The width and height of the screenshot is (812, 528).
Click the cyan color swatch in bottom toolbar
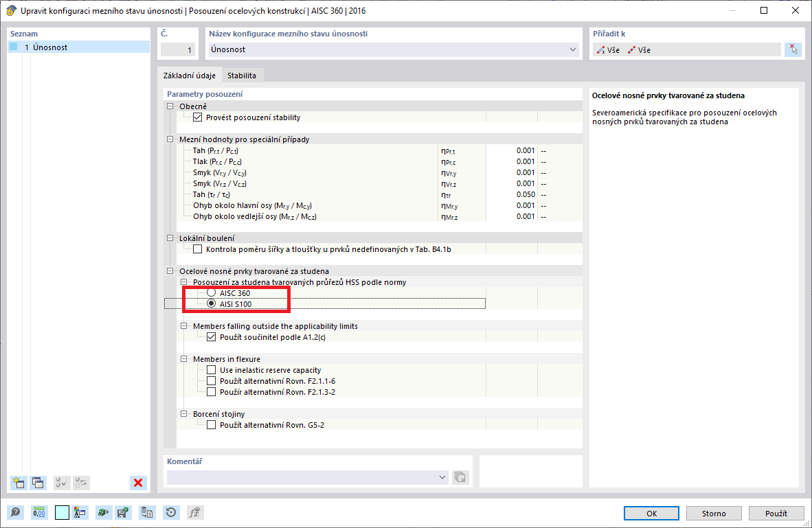click(61, 512)
